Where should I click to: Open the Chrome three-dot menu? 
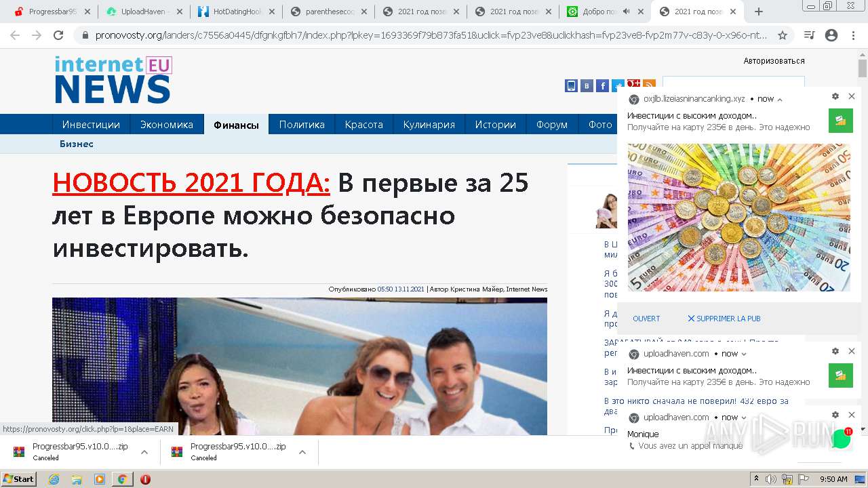pos(853,35)
